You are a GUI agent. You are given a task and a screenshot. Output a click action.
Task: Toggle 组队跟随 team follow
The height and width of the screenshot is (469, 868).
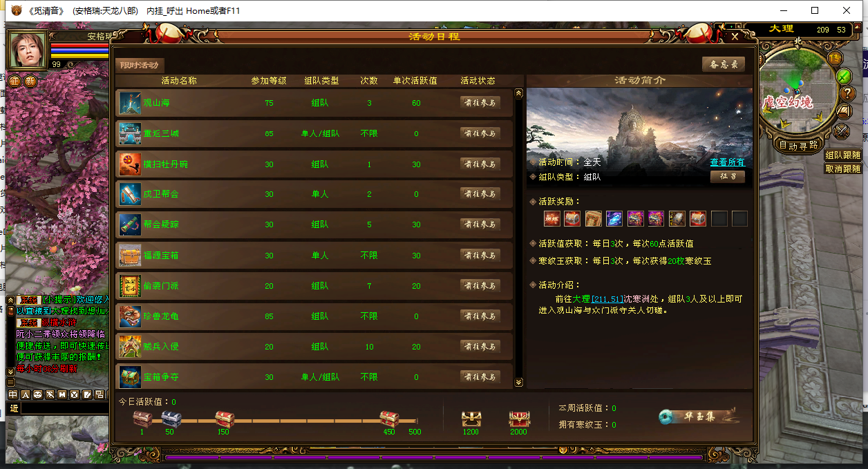click(x=842, y=155)
